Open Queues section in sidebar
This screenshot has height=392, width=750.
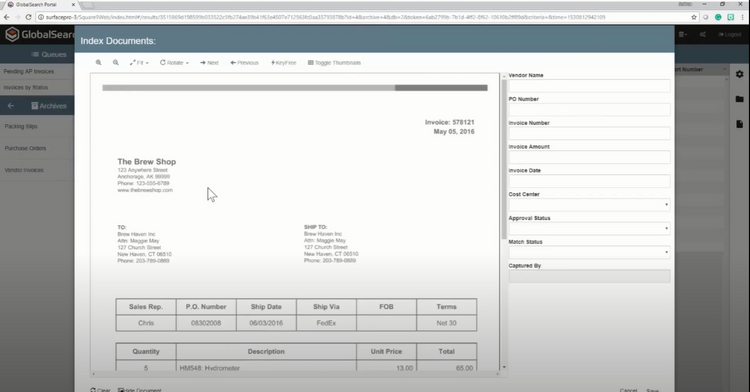click(x=49, y=54)
